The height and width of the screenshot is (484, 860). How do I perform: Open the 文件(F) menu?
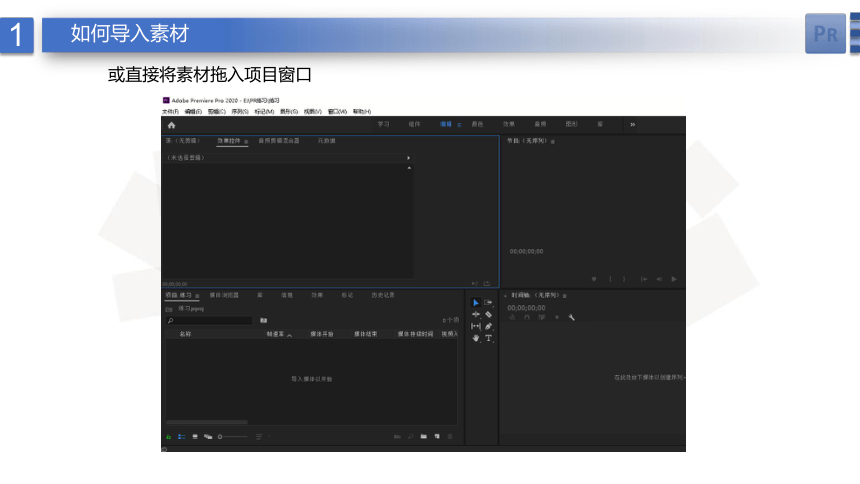[x=171, y=111]
